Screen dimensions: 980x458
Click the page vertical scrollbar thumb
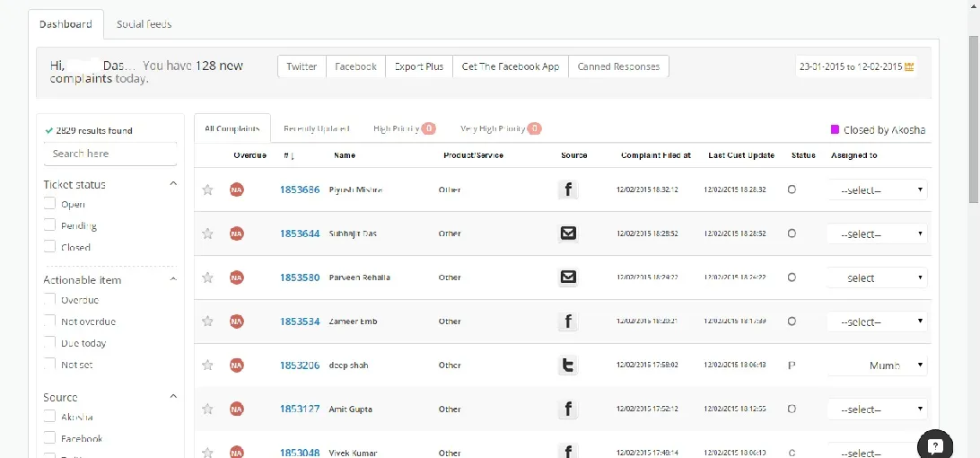pyautogui.click(x=974, y=119)
